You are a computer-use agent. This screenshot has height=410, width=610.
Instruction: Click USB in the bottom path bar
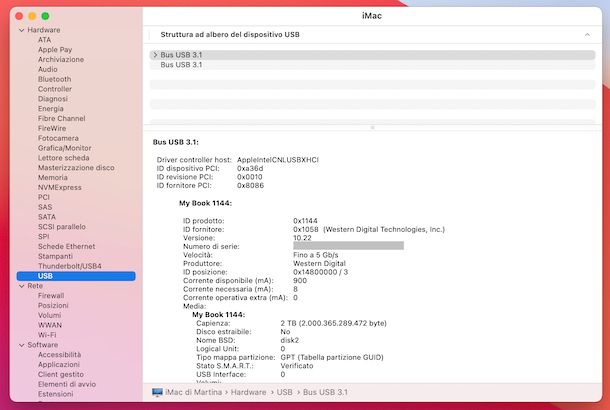click(x=286, y=392)
